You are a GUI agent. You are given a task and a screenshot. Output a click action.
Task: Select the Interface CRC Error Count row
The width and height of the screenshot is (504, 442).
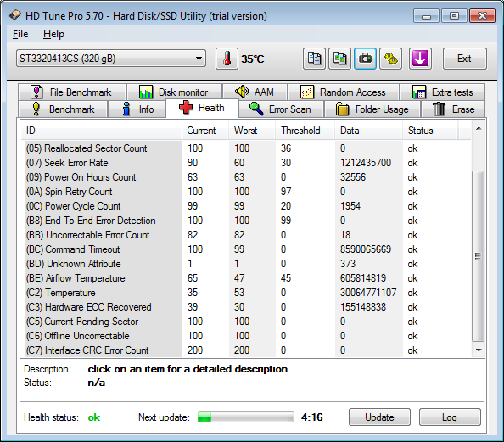[x=246, y=350]
